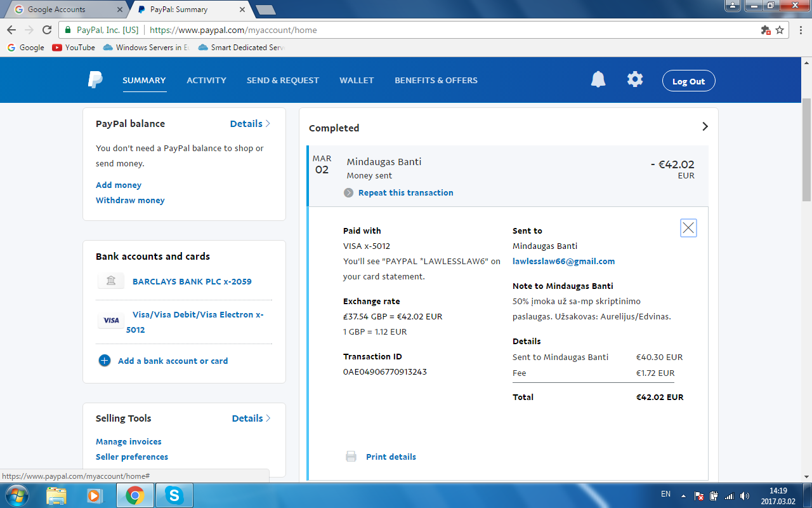Open Windows Servers bookmark
The height and width of the screenshot is (508, 812).
[146, 48]
